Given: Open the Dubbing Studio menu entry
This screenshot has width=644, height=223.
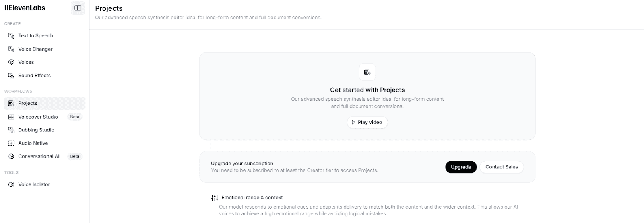Looking at the screenshot, I should coord(36,130).
